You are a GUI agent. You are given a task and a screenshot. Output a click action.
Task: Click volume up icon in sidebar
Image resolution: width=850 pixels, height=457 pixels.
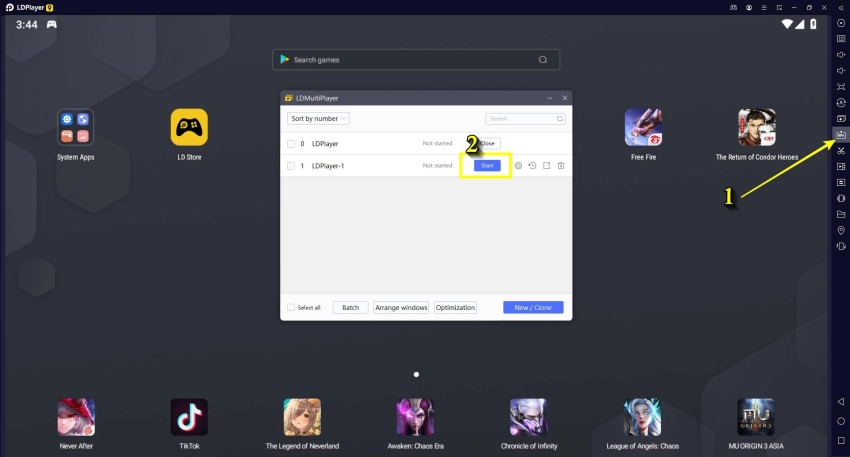coord(841,55)
